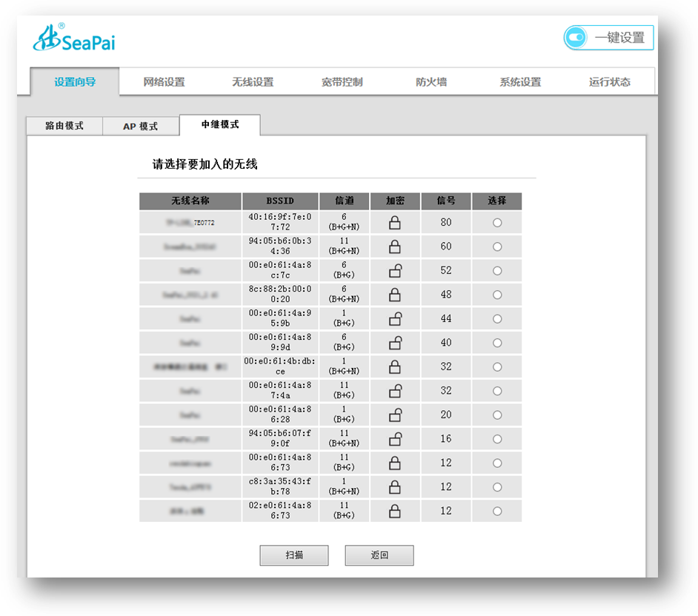The height and width of the screenshot is (616, 698).
Task: Open the 运行状态 tab
Action: tap(609, 82)
